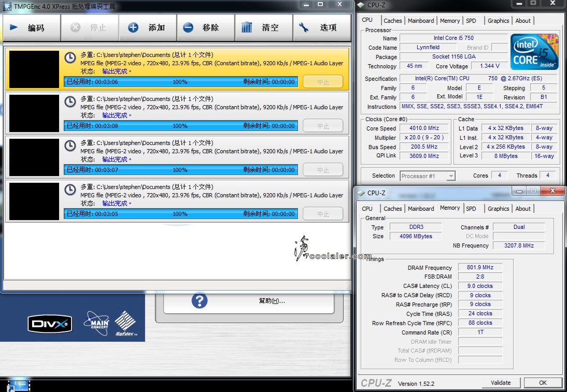Open SPD tab in upper CPU-Z window
The width and height of the screenshot is (567, 392).
pyautogui.click(x=471, y=21)
